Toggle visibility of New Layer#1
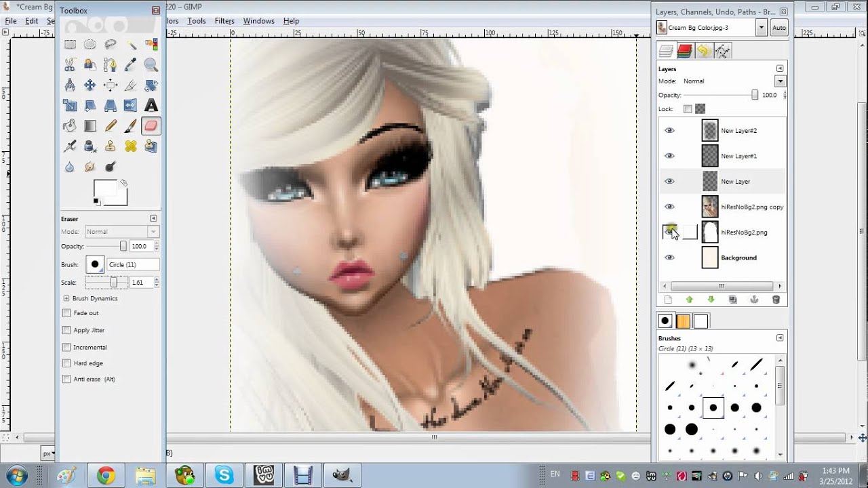Viewport: 868px width, 488px height. pos(669,156)
